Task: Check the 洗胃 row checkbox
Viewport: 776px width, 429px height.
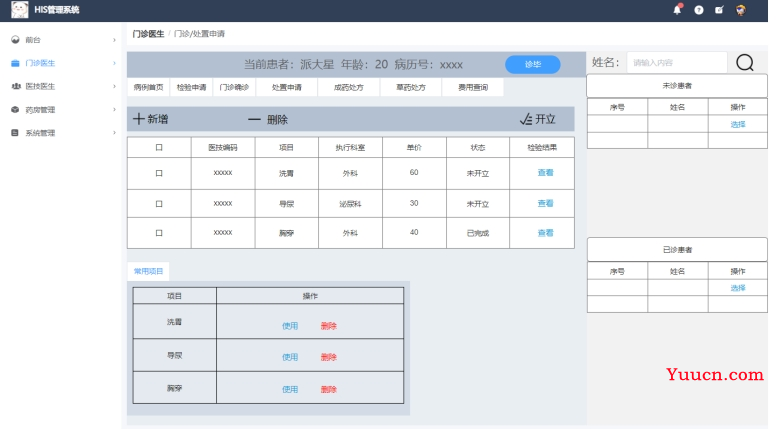Action: 159,173
